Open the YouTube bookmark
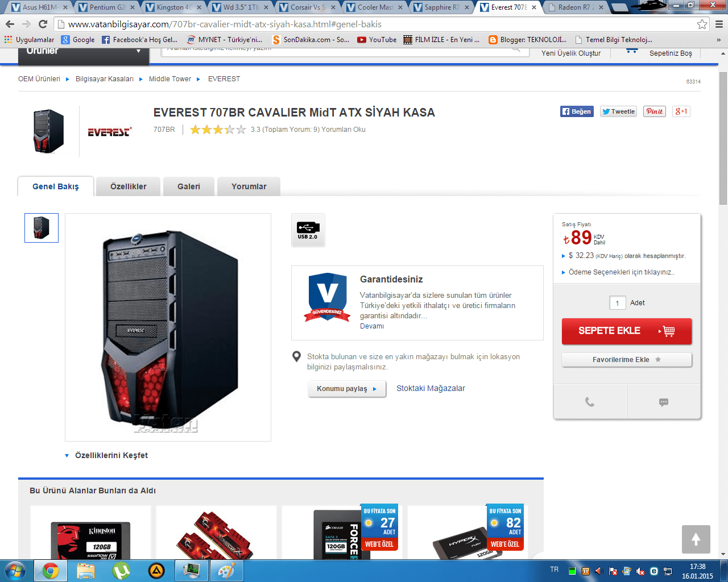 (x=377, y=40)
